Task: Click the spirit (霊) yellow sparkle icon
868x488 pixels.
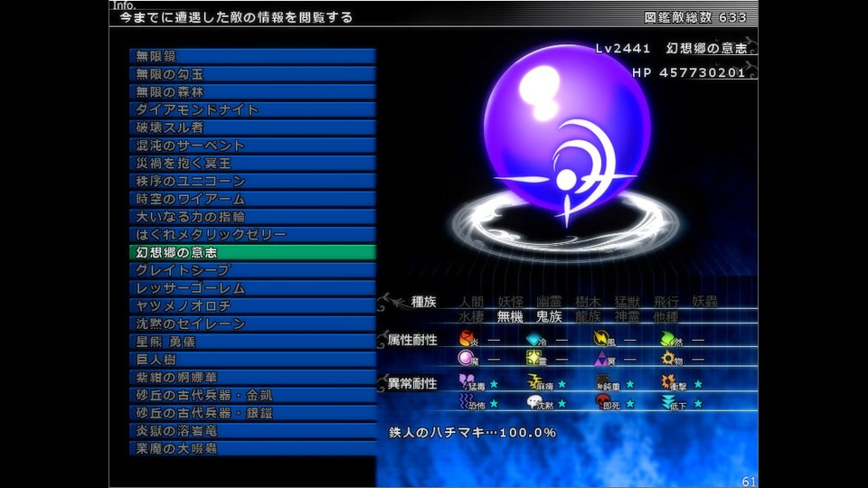Action: pos(534,358)
